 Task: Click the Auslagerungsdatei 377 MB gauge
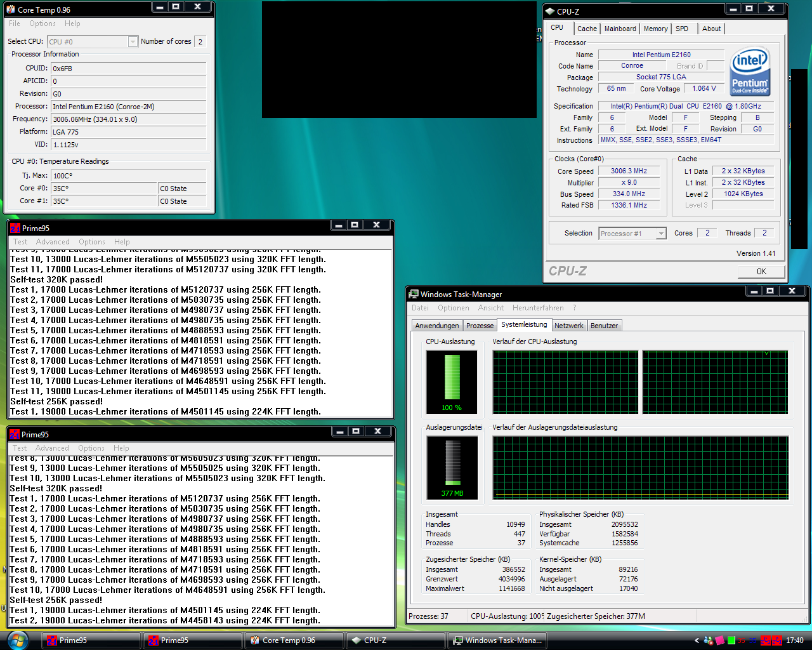(x=452, y=468)
